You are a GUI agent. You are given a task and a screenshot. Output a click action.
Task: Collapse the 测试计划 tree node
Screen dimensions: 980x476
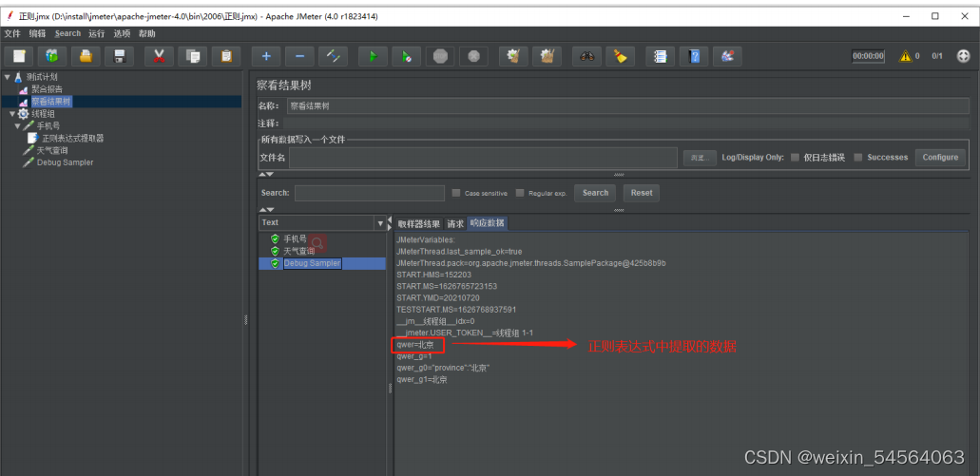pos(7,77)
